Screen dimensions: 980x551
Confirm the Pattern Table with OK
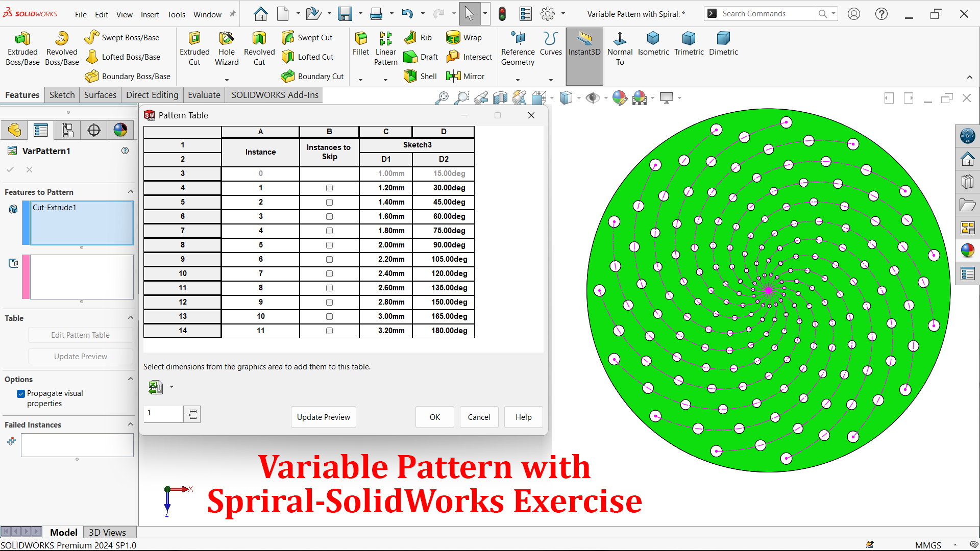click(435, 417)
